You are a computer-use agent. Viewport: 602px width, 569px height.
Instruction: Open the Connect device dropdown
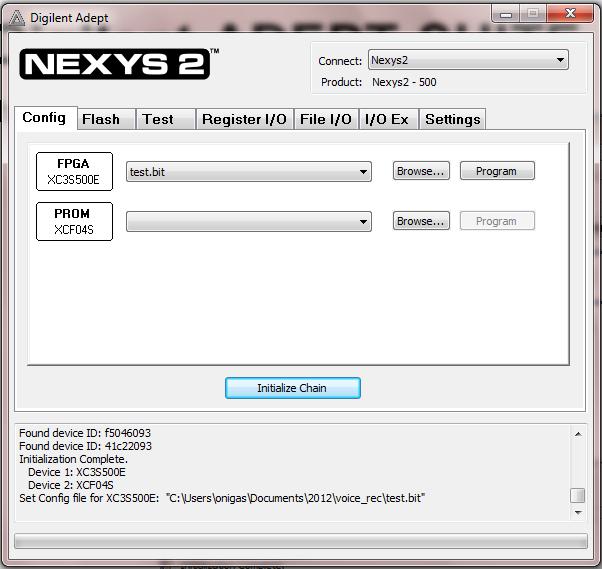(468, 60)
